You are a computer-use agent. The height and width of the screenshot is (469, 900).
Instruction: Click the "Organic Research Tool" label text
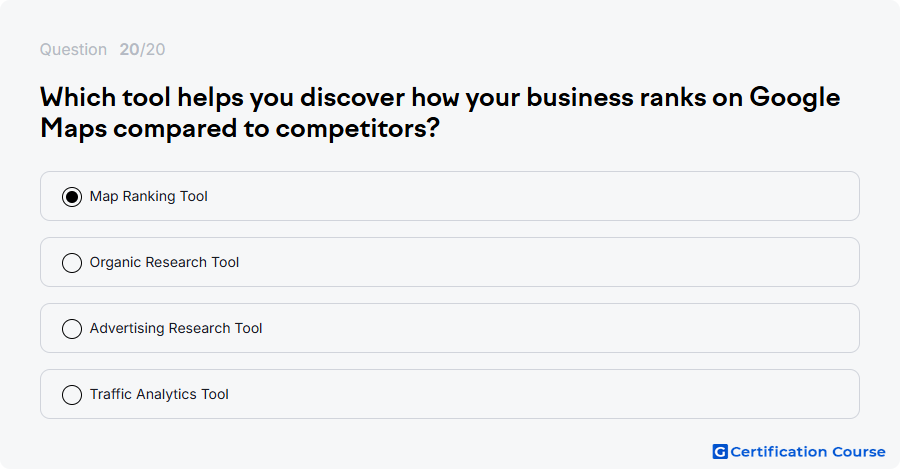pyautogui.click(x=164, y=262)
